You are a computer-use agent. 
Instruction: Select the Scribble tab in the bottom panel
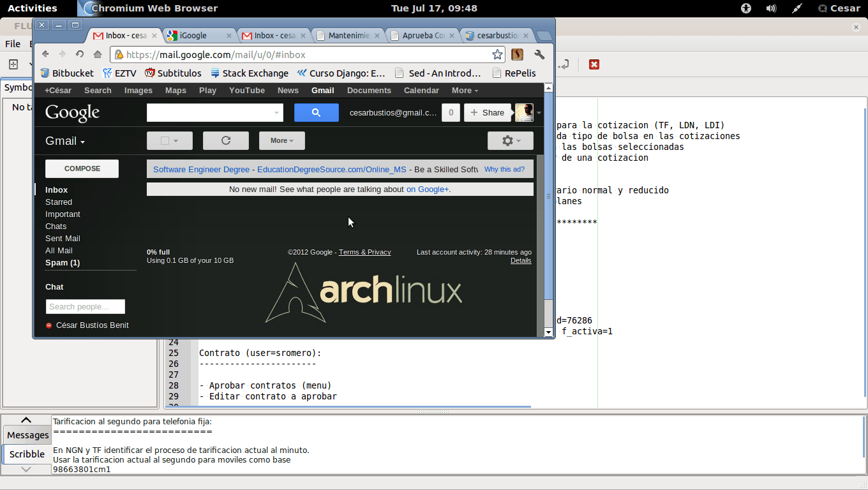coord(27,454)
